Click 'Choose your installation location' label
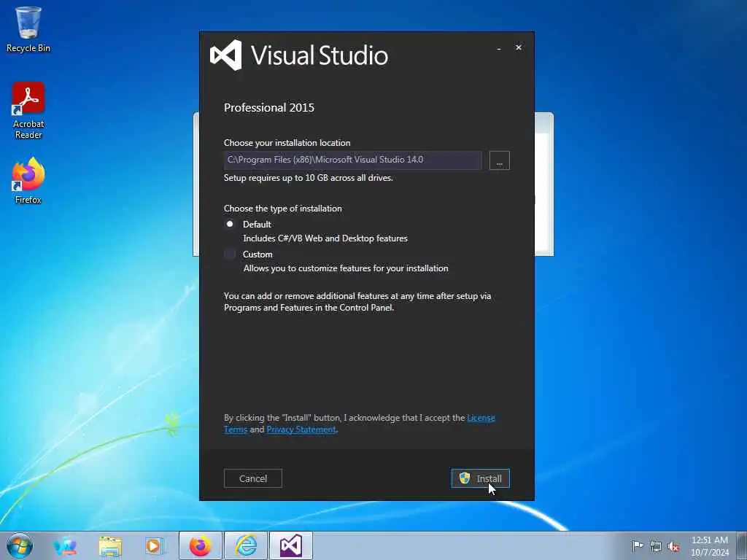Screen dimensions: 747x560 [287, 143]
